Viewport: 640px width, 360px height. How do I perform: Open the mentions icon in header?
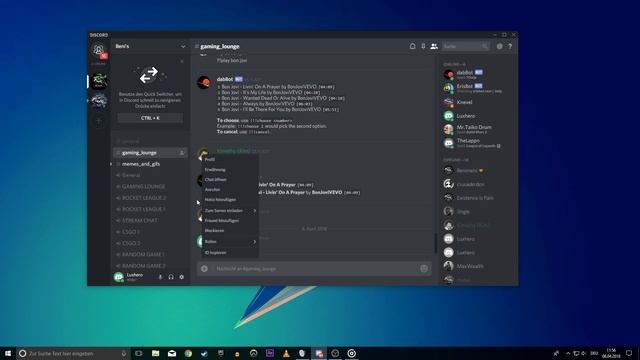click(500, 47)
